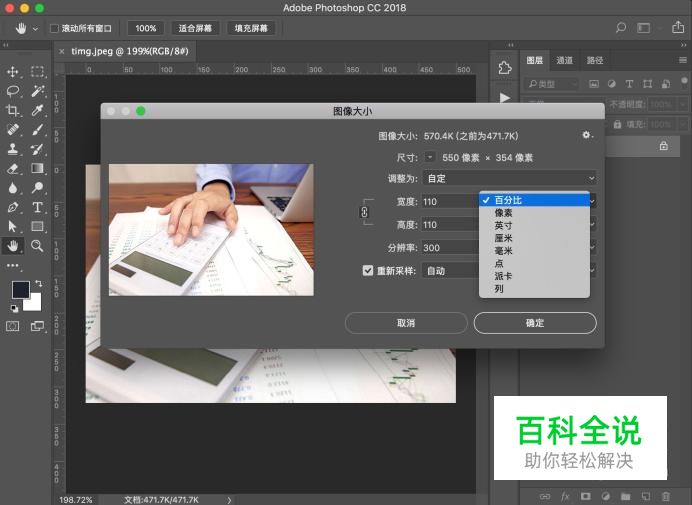Open the Hand tool preset picker arrow

click(35, 29)
